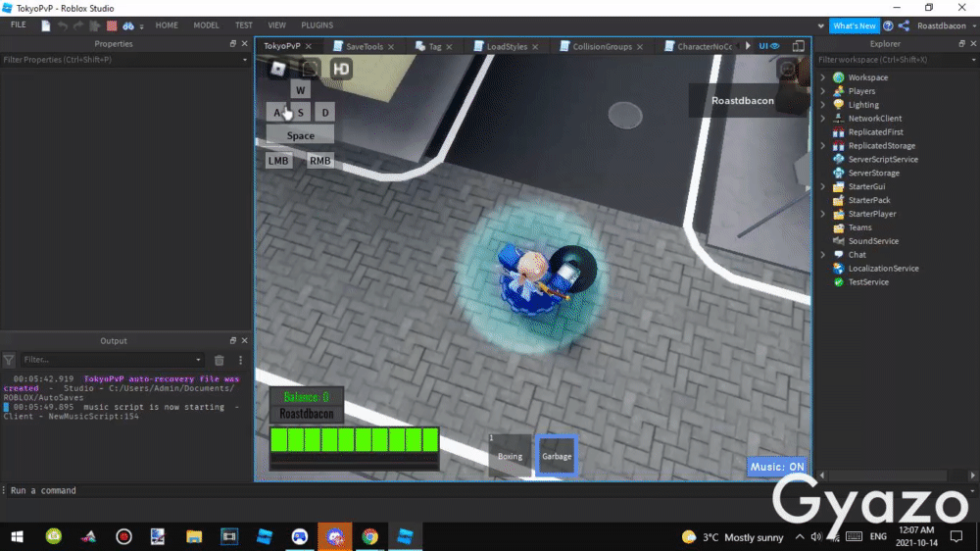The height and width of the screenshot is (551, 980).
Task: Click the Output filter funnel icon
Action: click(9, 360)
